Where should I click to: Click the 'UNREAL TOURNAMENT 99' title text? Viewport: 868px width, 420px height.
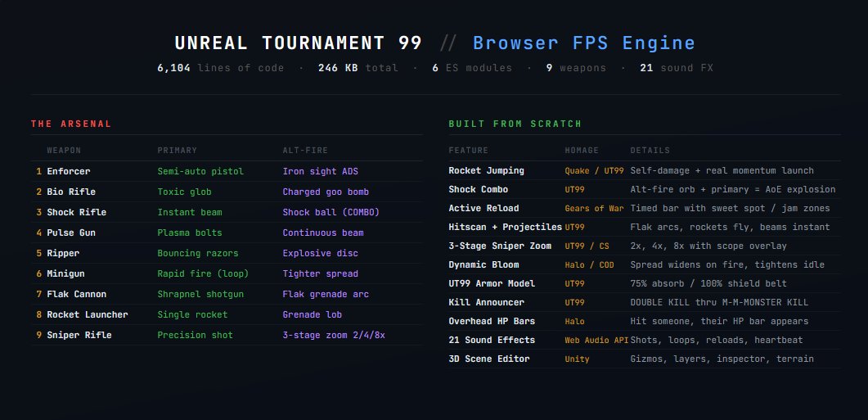click(x=299, y=43)
